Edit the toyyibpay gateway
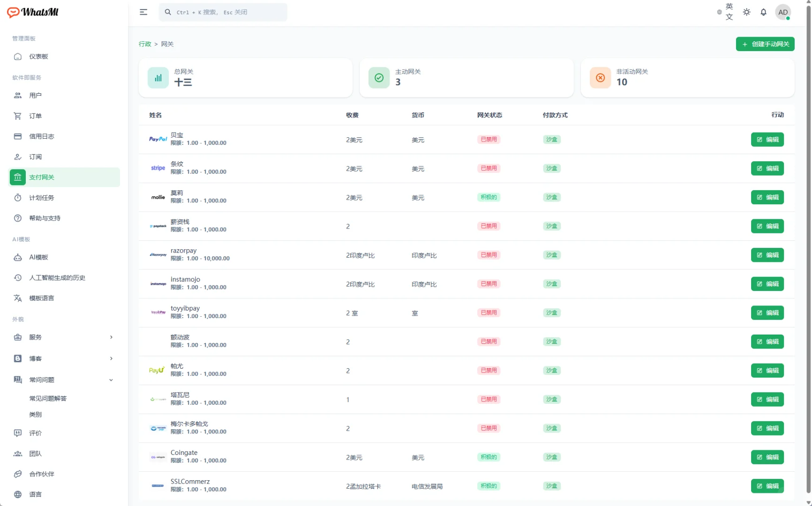This screenshot has width=812, height=506. point(767,313)
